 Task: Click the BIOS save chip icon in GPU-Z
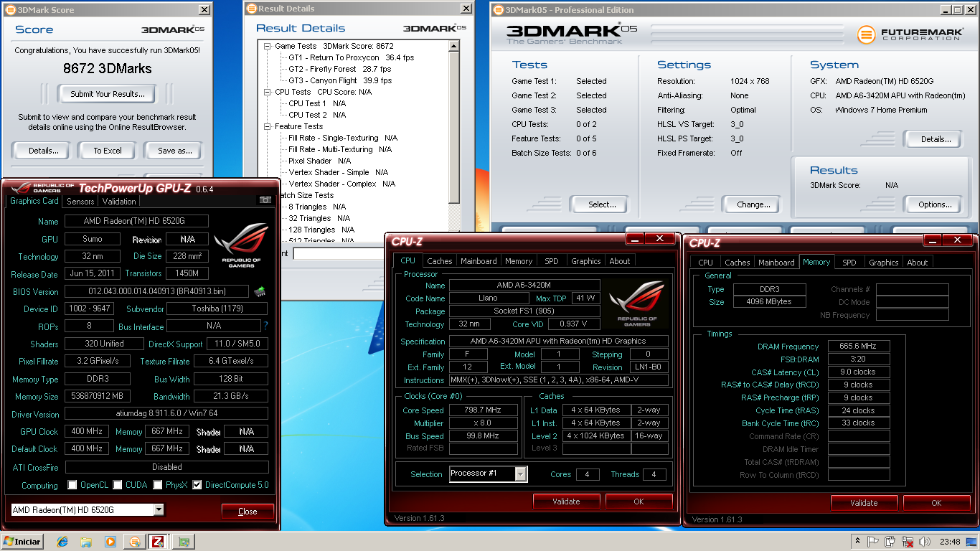tap(260, 291)
